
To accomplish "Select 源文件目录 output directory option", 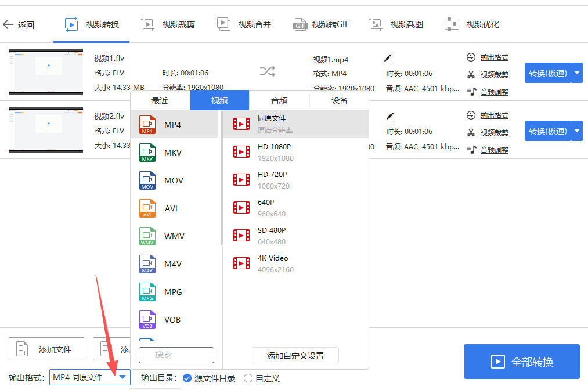I will [209, 378].
